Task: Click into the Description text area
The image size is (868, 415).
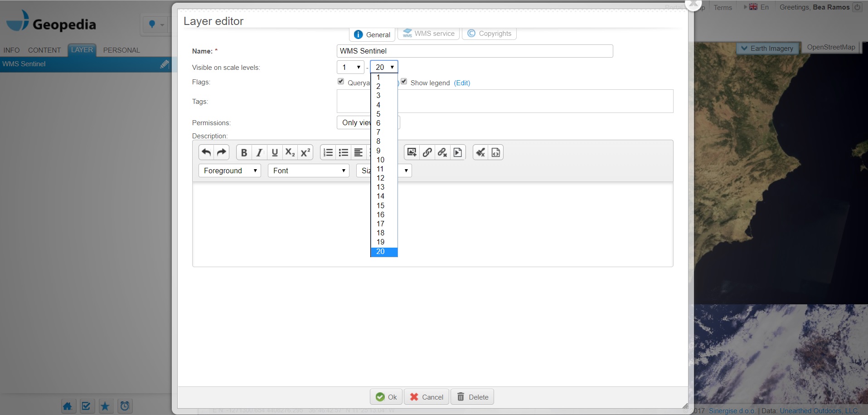Action: 433,224
